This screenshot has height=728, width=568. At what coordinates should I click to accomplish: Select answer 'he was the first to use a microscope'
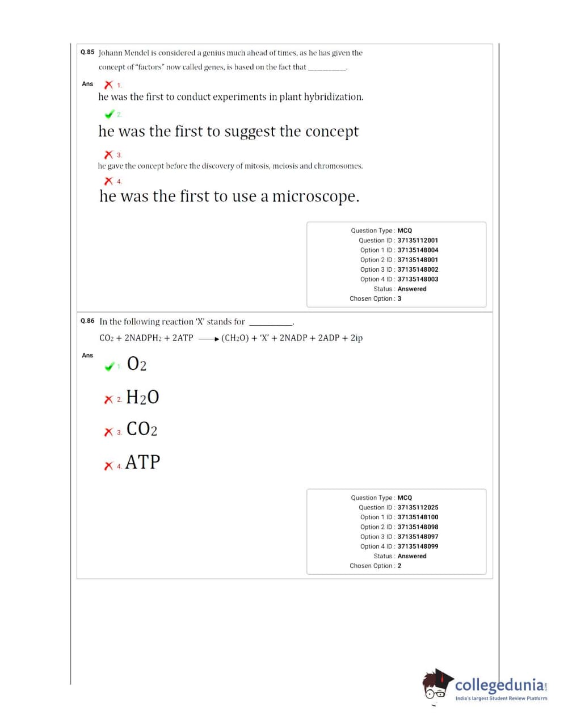(x=229, y=196)
